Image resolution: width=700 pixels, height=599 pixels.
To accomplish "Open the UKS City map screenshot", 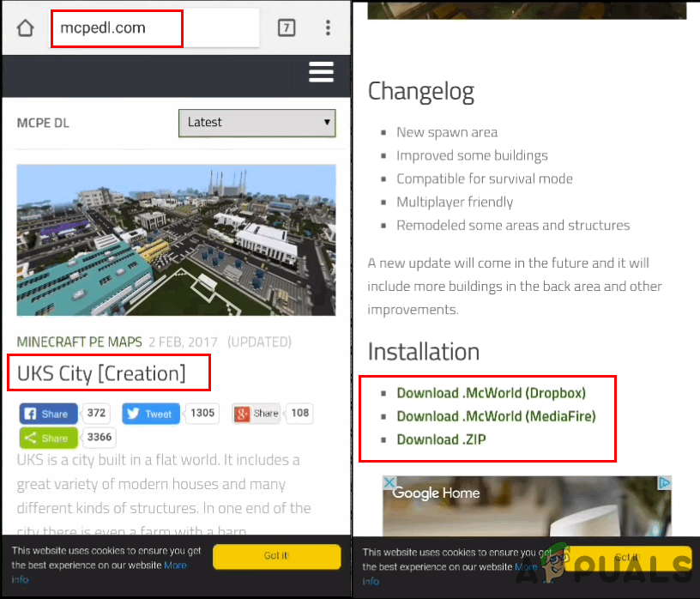I will (177, 240).
